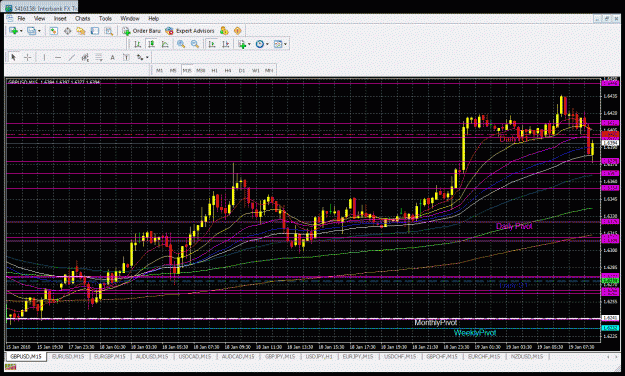Switch to the USDCHF,M15 chart tab
This screenshot has height=376, width=625.
[400, 356]
